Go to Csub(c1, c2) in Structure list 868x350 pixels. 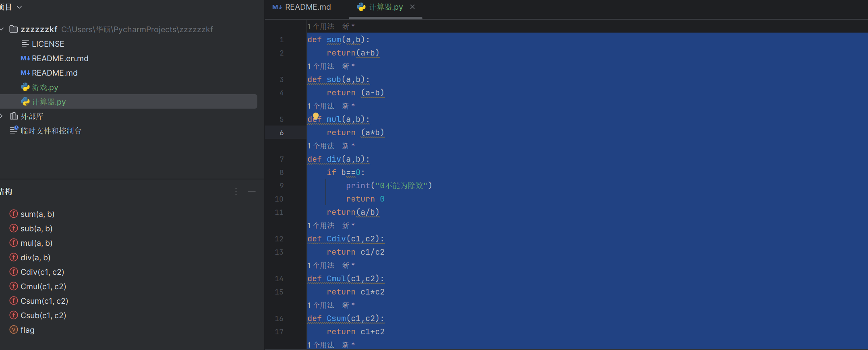43,315
